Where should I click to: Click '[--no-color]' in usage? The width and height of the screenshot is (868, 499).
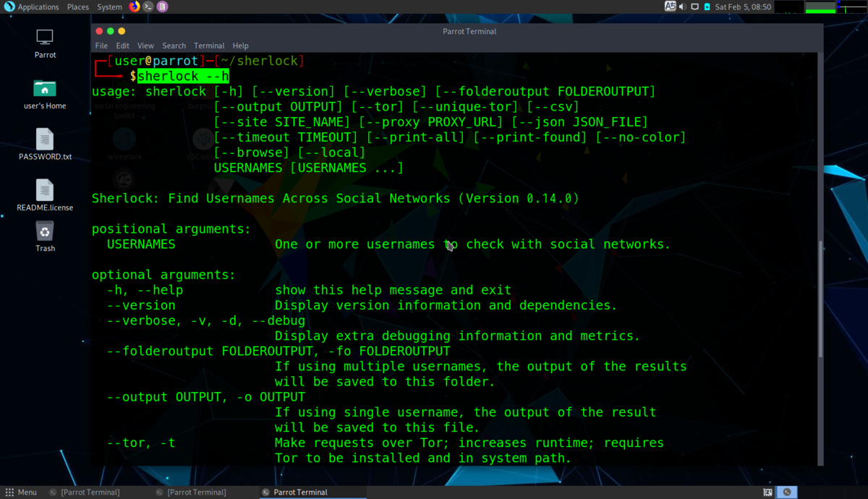click(x=641, y=137)
